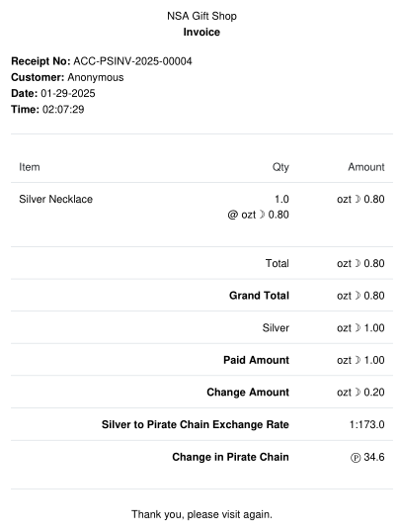Viewport: 399px width, 532px height.
Task: Click the Pirate Chain currency symbol icon
Action: (355, 458)
